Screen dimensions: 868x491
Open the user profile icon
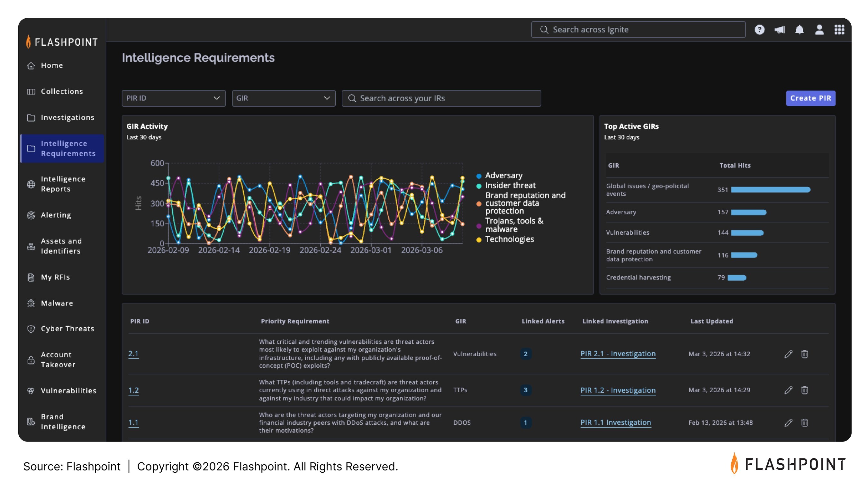pyautogui.click(x=819, y=30)
